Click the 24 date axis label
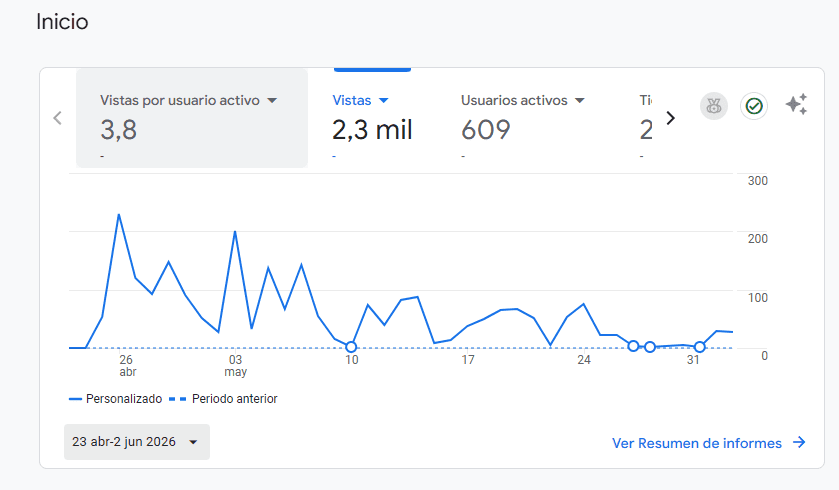The image size is (839, 490). click(x=584, y=360)
